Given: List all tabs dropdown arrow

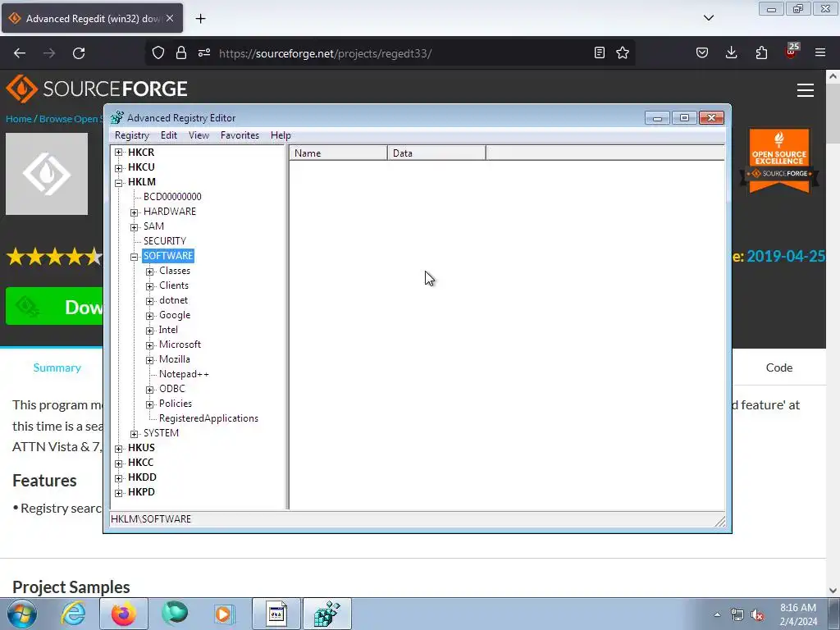Looking at the screenshot, I should point(708,18).
